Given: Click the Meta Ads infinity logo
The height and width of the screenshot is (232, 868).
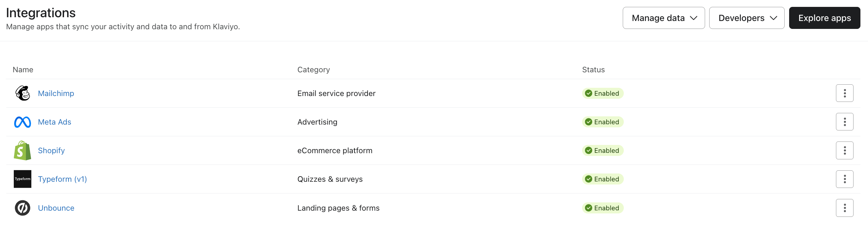Looking at the screenshot, I should tap(22, 122).
